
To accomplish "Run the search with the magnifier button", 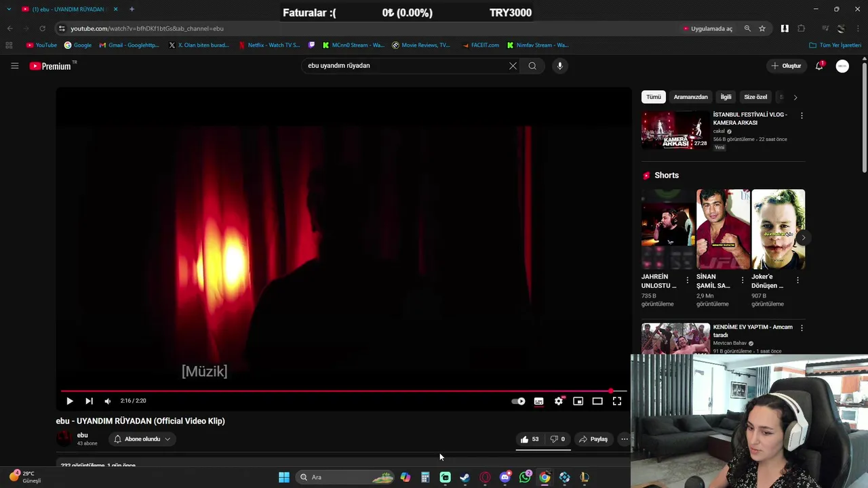I will point(532,66).
